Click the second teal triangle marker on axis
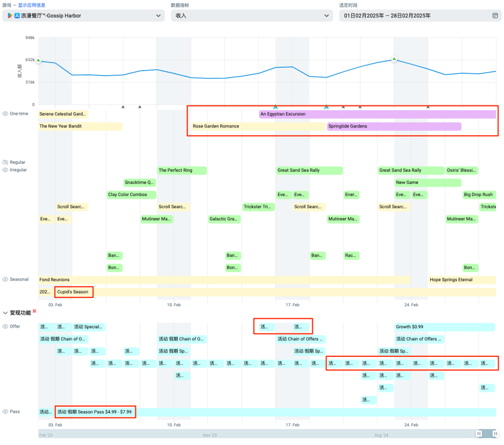504x445 pixels. (x=326, y=107)
